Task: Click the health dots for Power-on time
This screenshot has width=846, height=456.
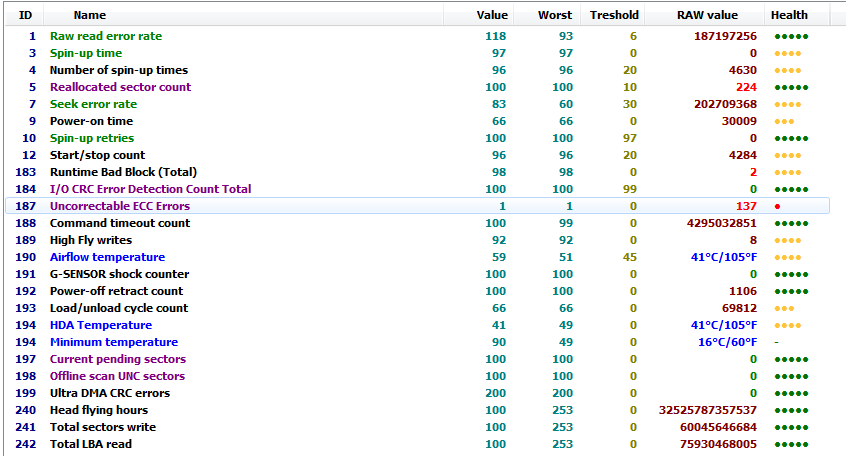Action: tap(784, 122)
